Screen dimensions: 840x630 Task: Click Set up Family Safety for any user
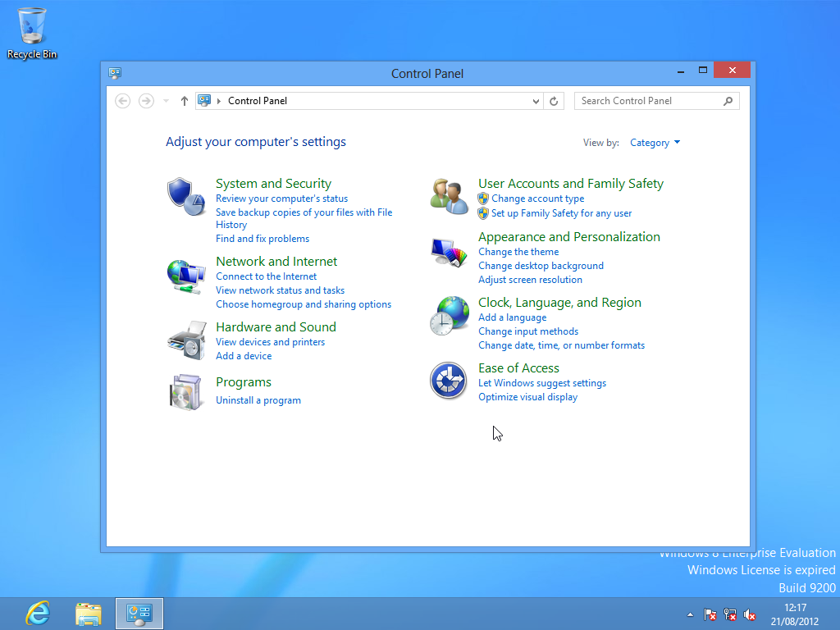561,213
